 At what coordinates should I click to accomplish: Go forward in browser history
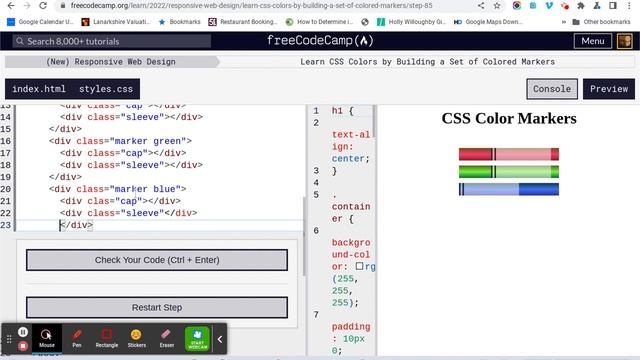point(27,6)
